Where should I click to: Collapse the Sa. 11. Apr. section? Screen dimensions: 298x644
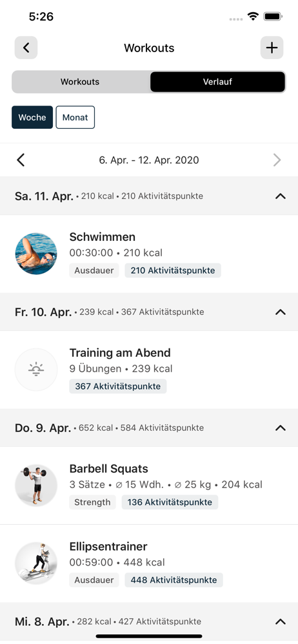[281, 196]
